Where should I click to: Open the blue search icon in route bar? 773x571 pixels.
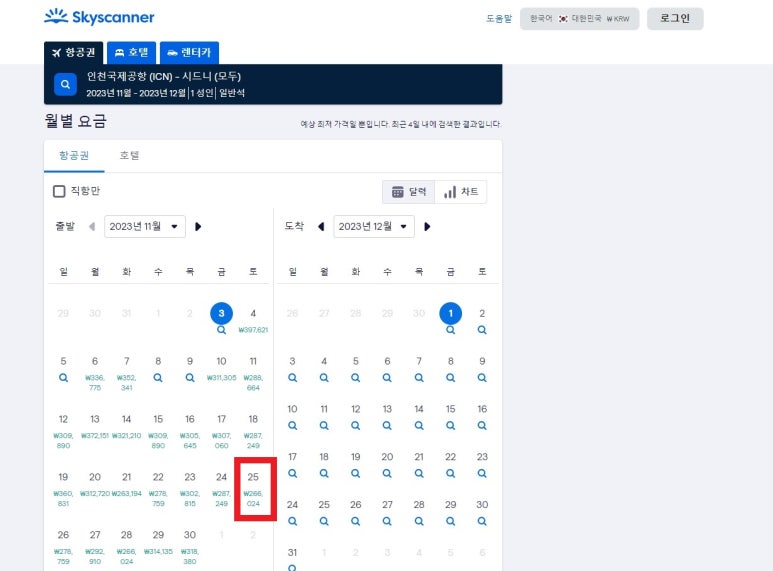click(x=65, y=84)
